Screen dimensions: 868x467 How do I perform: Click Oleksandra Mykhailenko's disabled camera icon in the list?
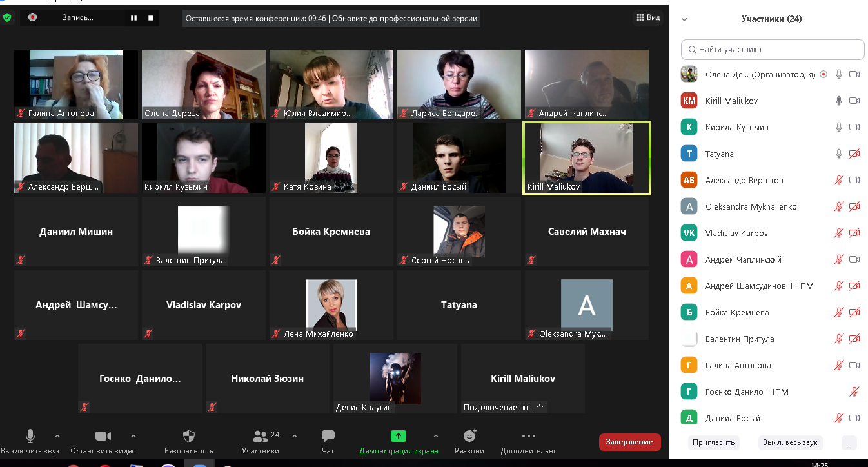pyautogui.click(x=854, y=207)
